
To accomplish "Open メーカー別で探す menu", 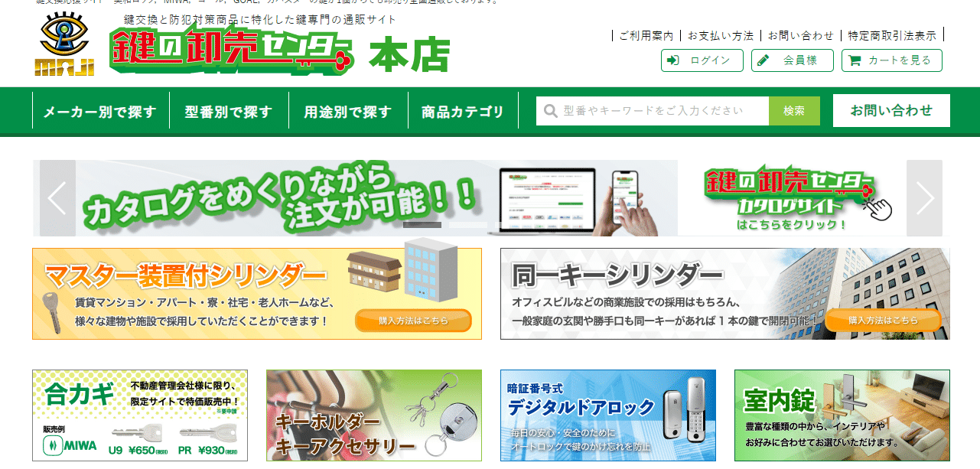I will click(100, 111).
